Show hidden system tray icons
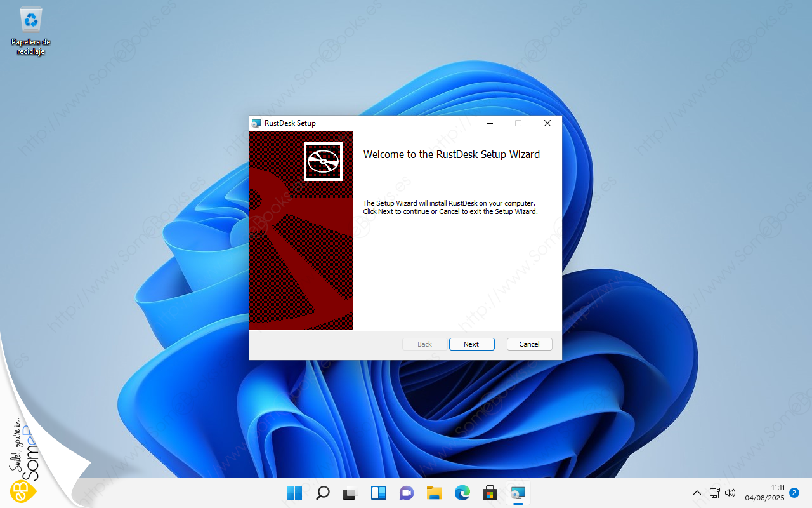 coord(697,493)
